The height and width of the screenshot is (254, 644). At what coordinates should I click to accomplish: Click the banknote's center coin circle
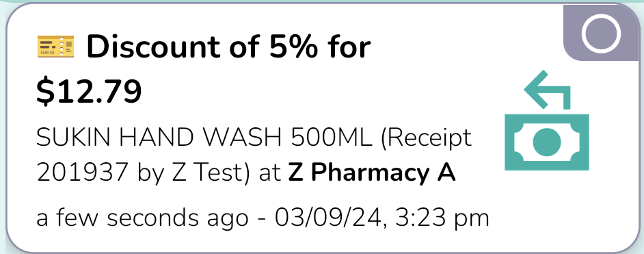coord(547,142)
